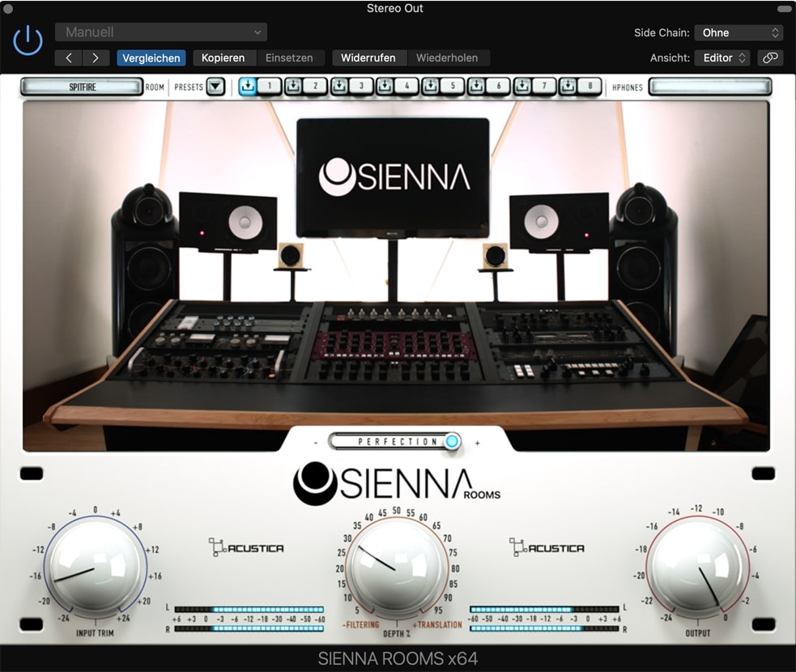Click the -FILTERING label

[x=361, y=625]
